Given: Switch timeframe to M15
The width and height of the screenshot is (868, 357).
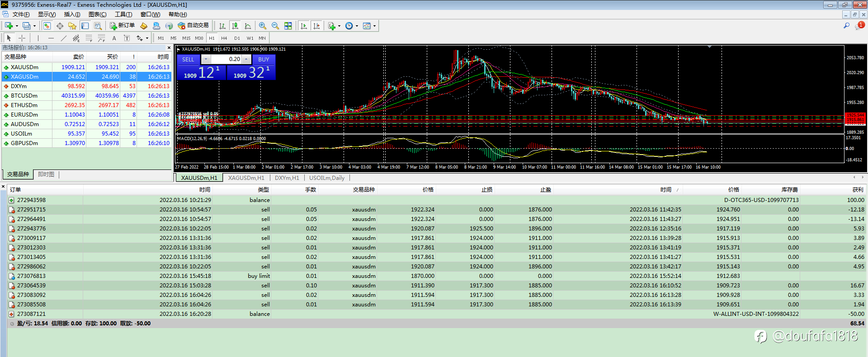Looking at the screenshot, I should pyautogui.click(x=186, y=38).
